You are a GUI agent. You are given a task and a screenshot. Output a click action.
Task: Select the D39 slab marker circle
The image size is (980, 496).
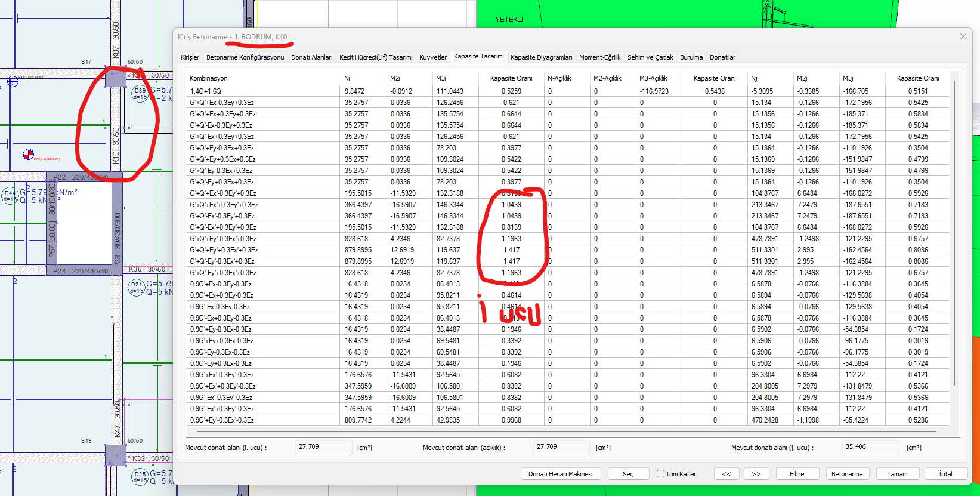[x=140, y=94]
